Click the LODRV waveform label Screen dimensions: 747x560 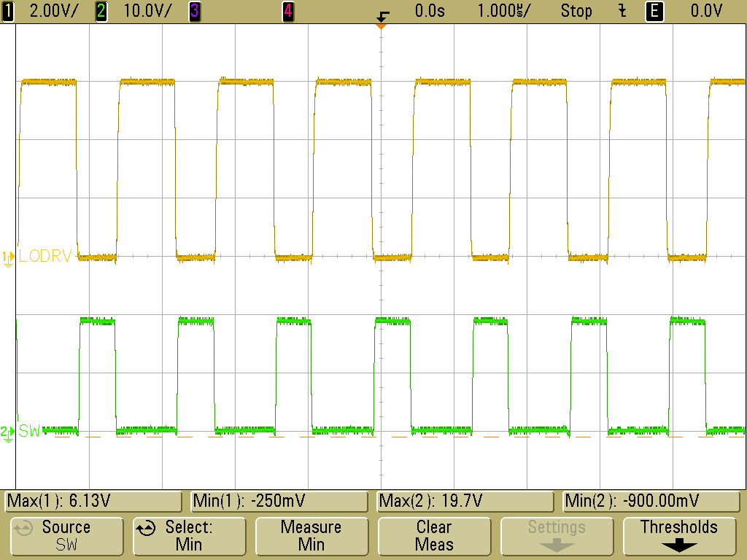(x=45, y=256)
